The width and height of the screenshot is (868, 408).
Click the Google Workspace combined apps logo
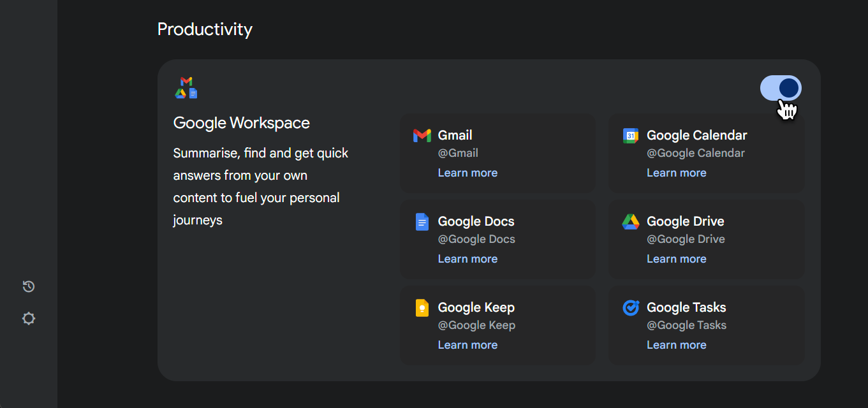186,88
